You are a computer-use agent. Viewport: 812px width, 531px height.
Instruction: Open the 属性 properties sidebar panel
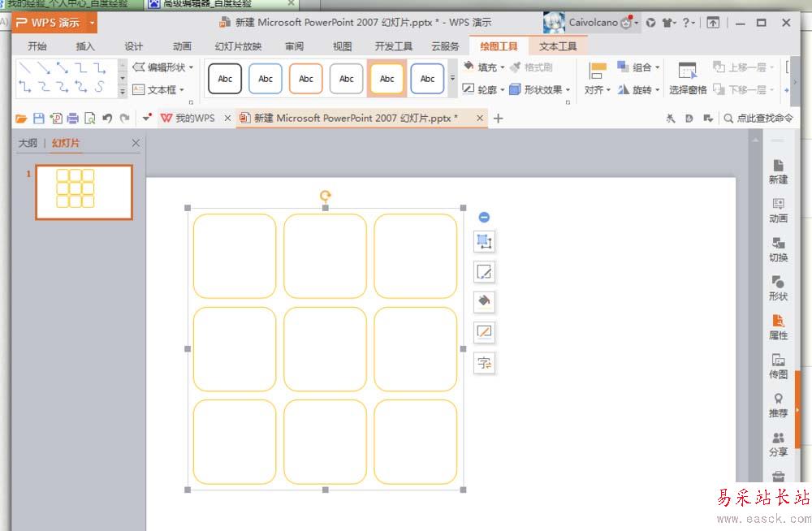778,327
